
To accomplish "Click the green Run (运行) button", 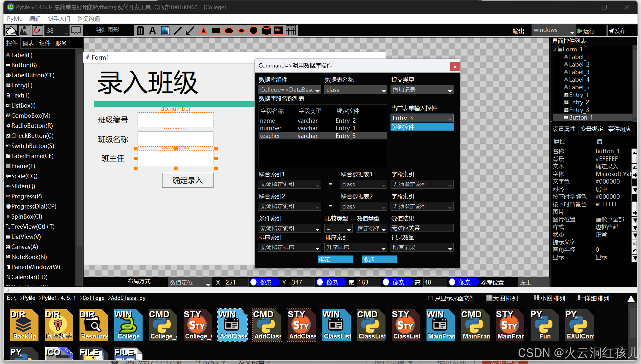I will pyautogui.click(x=587, y=31).
